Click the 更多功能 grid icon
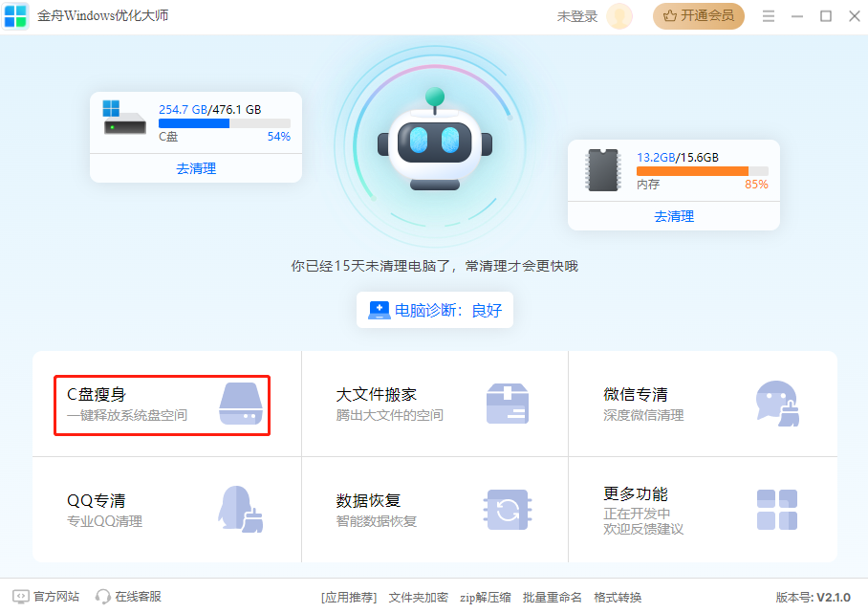 coord(776,510)
